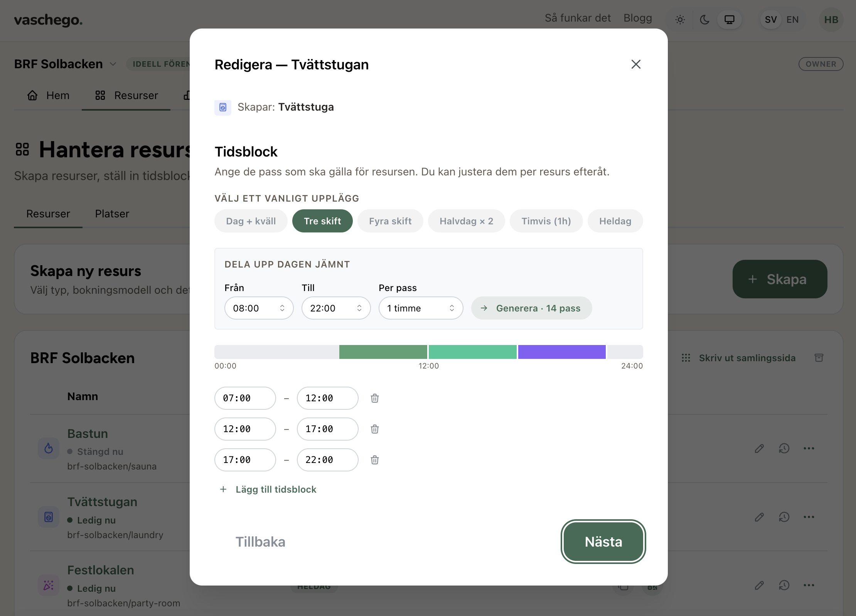
Task: Open Så funkar det page
Action: click(x=578, y=18)
